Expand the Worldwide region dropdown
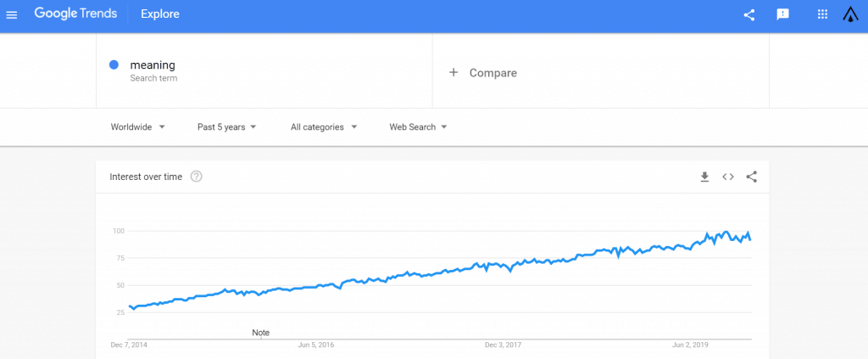 [137, 127]
